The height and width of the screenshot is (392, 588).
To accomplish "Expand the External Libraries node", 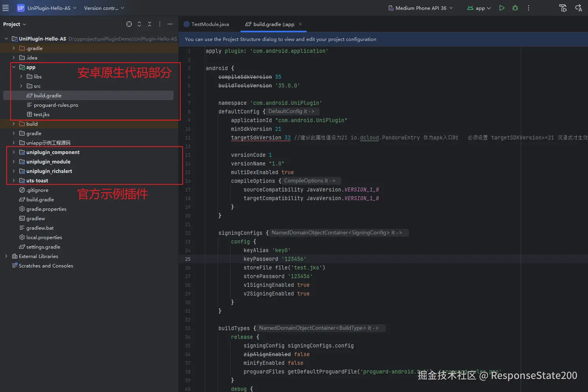I will click(x=6, y=256).
